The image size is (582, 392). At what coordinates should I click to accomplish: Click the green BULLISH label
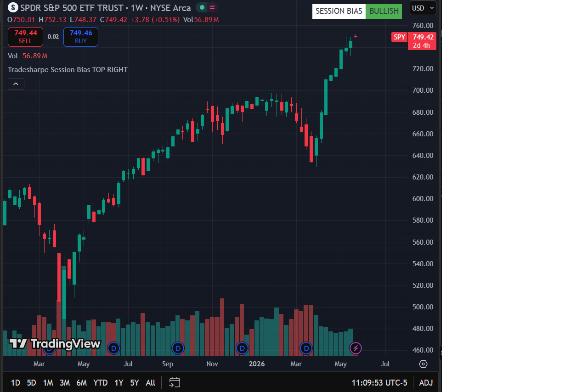pos(384,11)
